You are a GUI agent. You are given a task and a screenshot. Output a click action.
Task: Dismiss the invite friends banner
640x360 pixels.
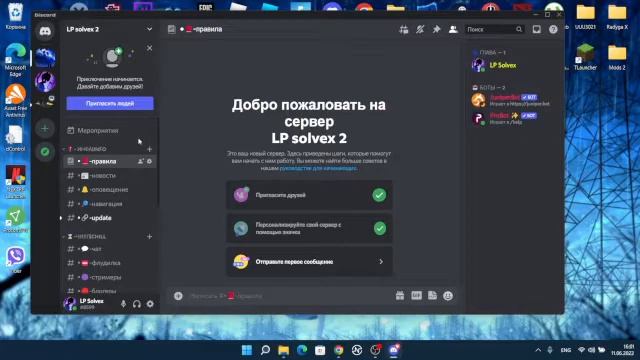pos(149,48)
